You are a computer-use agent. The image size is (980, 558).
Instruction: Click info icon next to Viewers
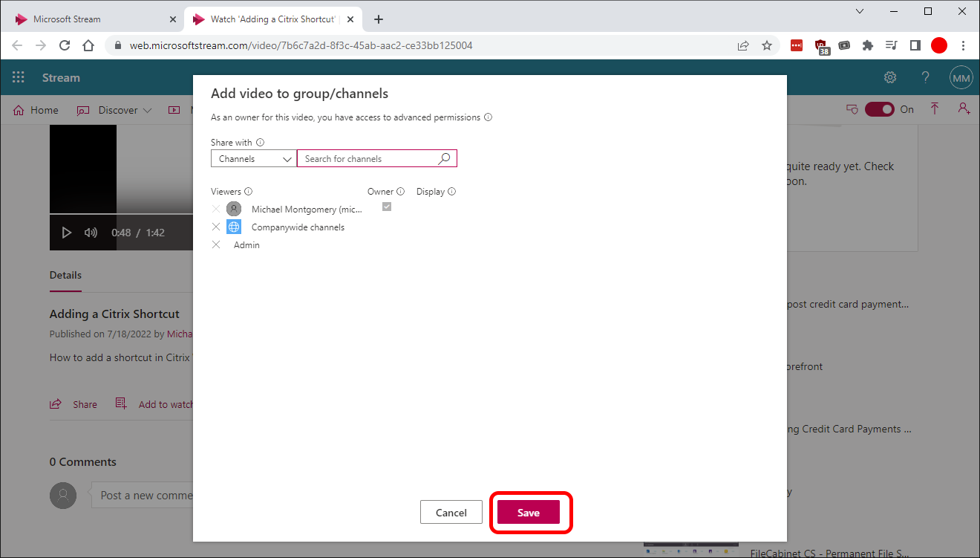tap(249, 192)
